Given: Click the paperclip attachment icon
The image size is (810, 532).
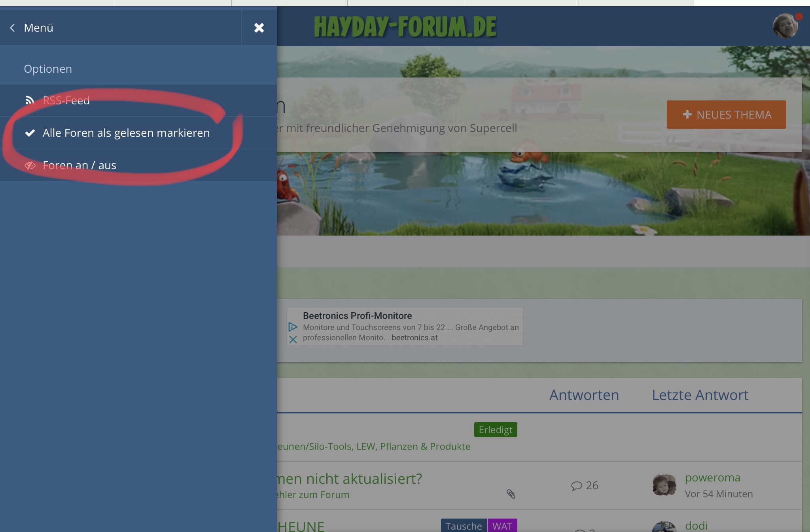Looking at the screenshot, I should click(x=511, y=494).
